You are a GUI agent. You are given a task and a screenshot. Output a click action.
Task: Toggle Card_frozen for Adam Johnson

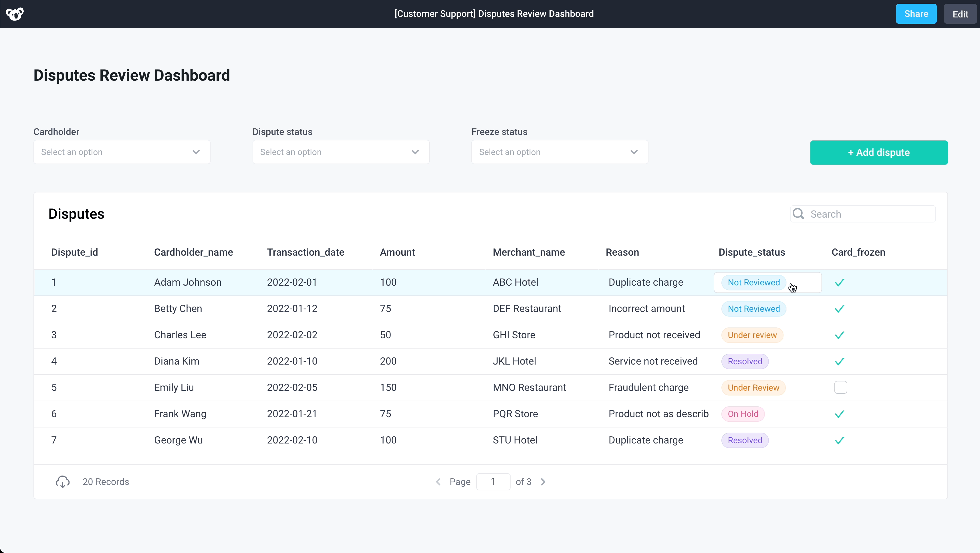[x=839, y=283]
